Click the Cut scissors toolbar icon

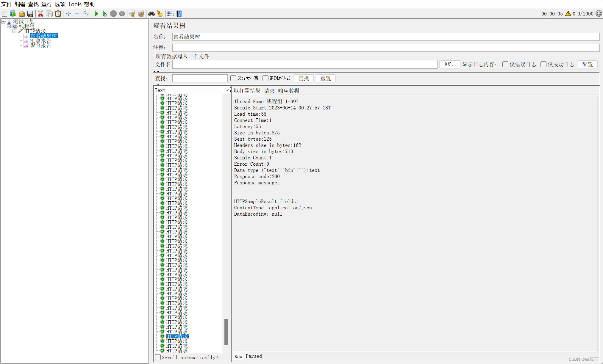point(41,14)
